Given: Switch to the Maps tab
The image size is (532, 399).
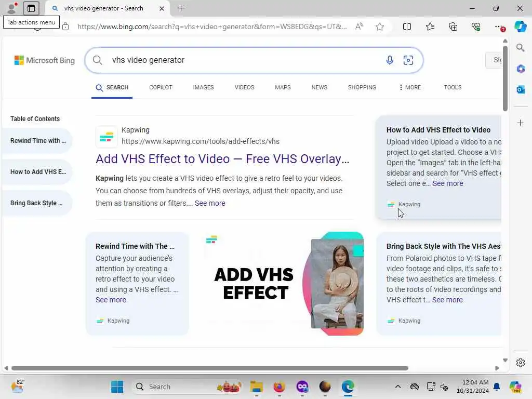Looking at the screenshot, I should [283, 87].
